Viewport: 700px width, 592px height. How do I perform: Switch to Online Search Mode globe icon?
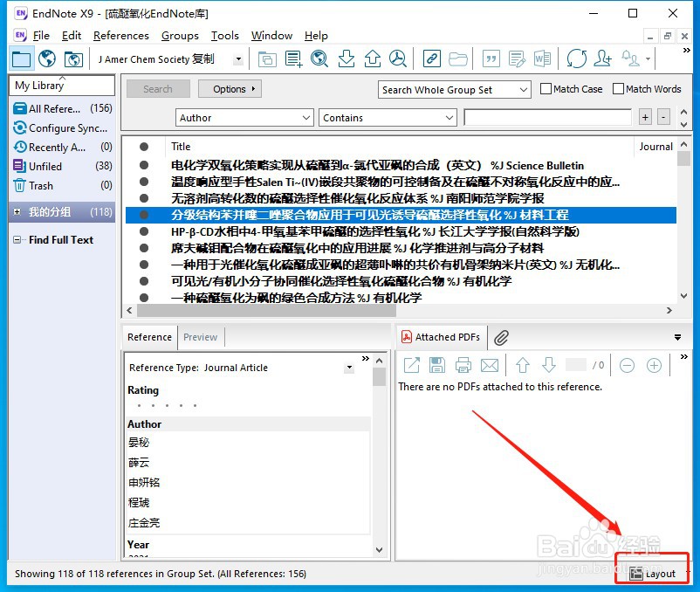[x=47, y=59]
